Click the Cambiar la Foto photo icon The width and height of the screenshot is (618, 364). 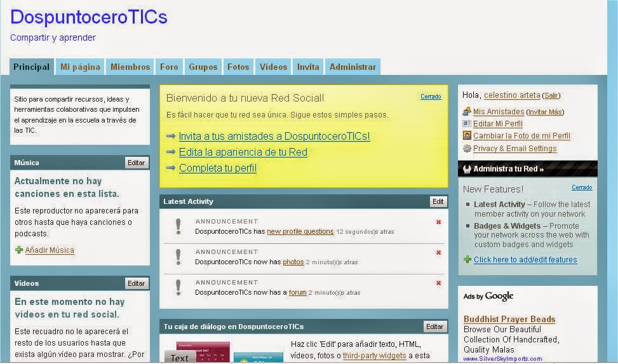pyautogui.click(x=467, y=136)
